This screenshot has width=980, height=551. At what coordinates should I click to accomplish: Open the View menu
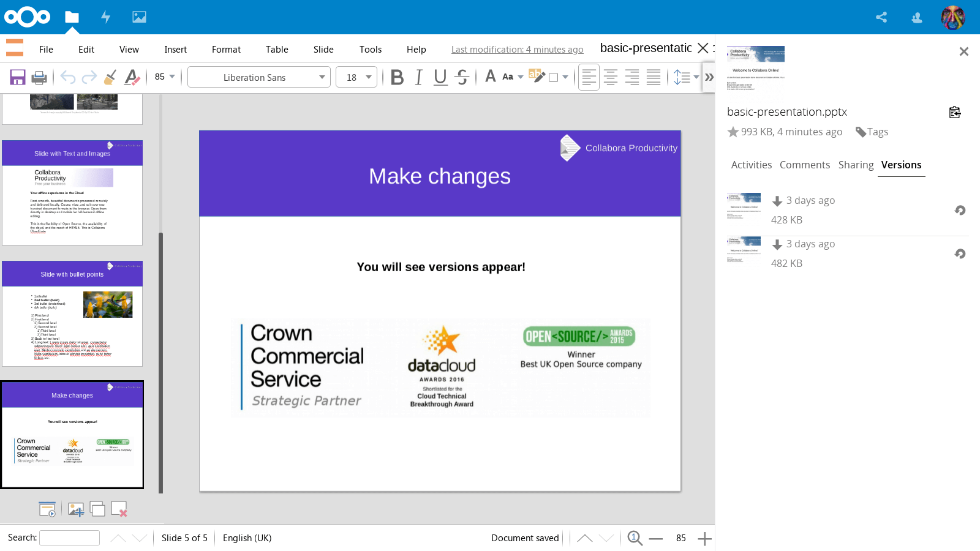[x=129, y=50]
